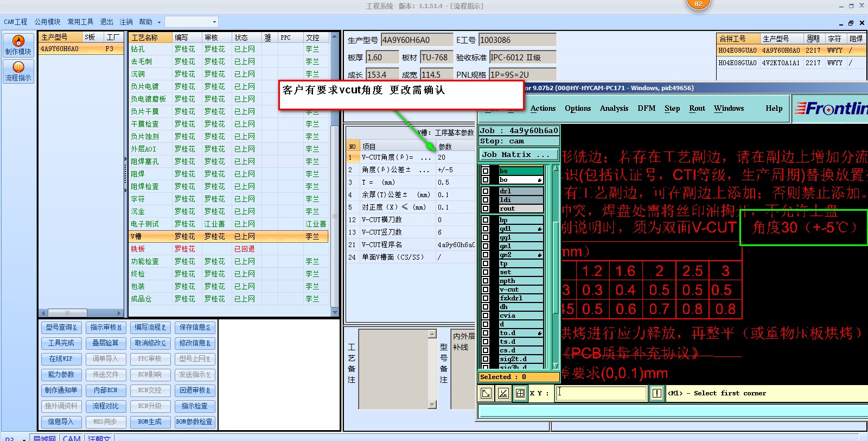Open Job Matrix ... in Genesis panel
The width and height of the screenshot is (868, 441).
[519, 155]
